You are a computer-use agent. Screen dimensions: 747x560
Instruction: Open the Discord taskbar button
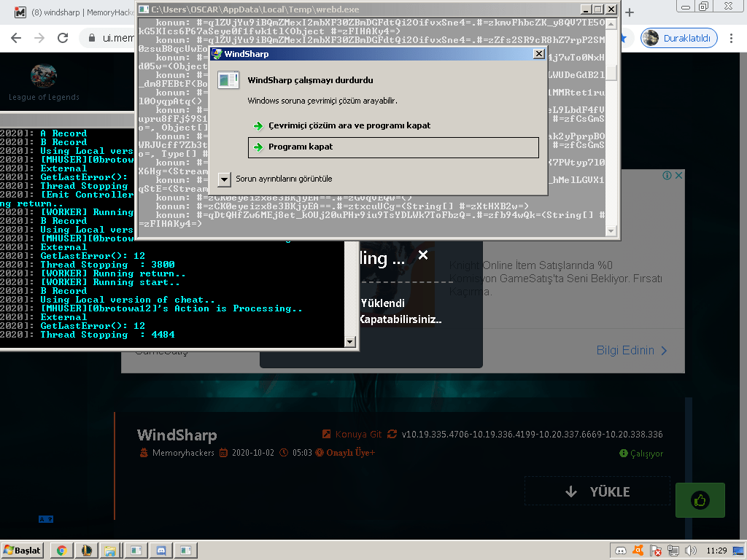pos(161,551)
